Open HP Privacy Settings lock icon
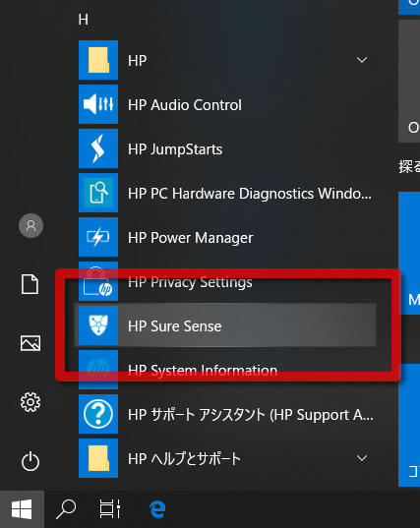Viewport: 420px width, 528px height. (98, 281)
